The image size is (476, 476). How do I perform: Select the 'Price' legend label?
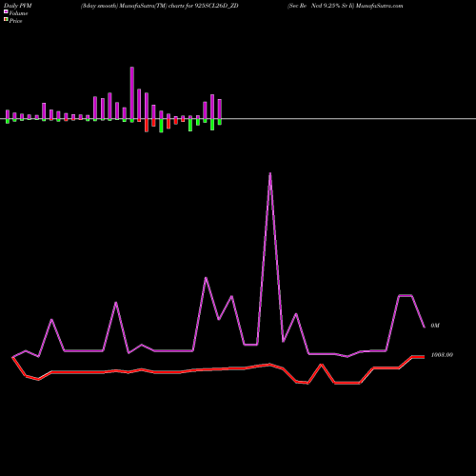tap(15, 21)
